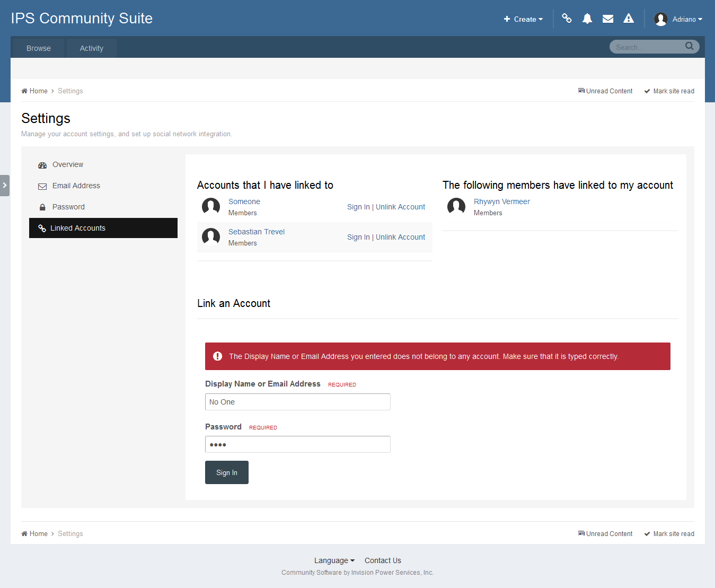
Task: Sign in as Sebastian Trevel
Action: point(358,237)
